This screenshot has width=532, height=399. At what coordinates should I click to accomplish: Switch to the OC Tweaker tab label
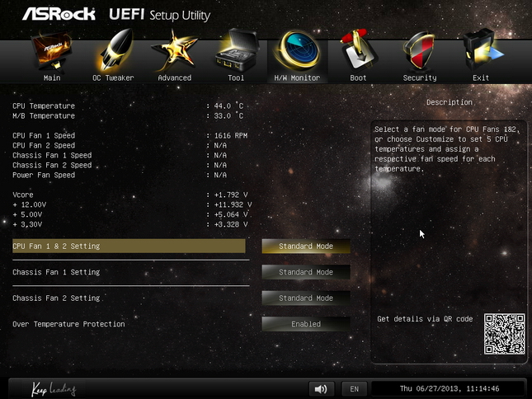pos(113,78)
